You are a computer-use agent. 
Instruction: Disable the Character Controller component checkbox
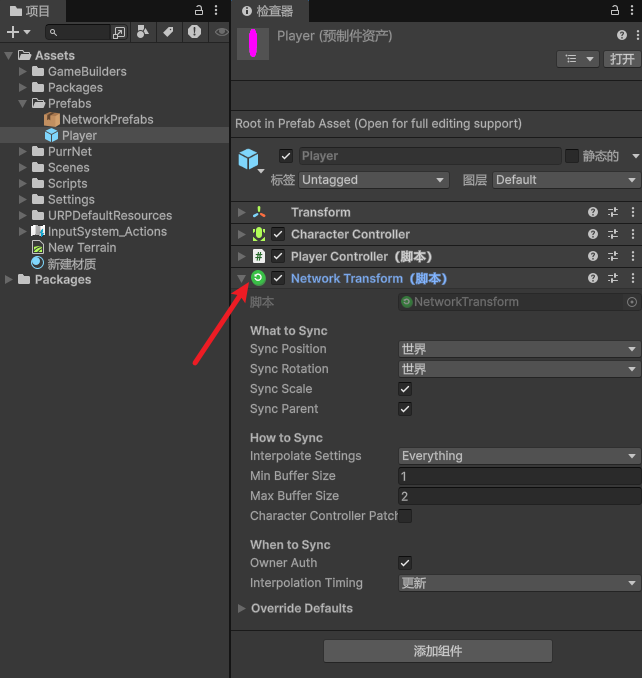278,234
